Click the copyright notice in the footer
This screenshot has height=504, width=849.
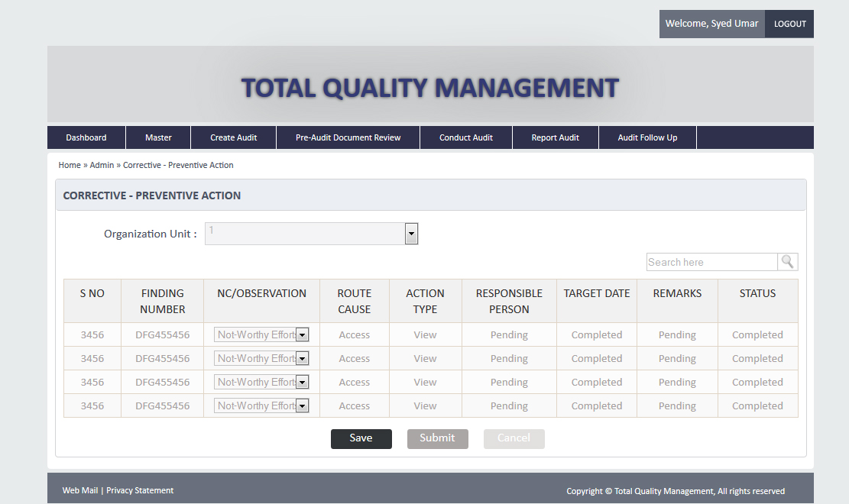[x=676, y=491]
